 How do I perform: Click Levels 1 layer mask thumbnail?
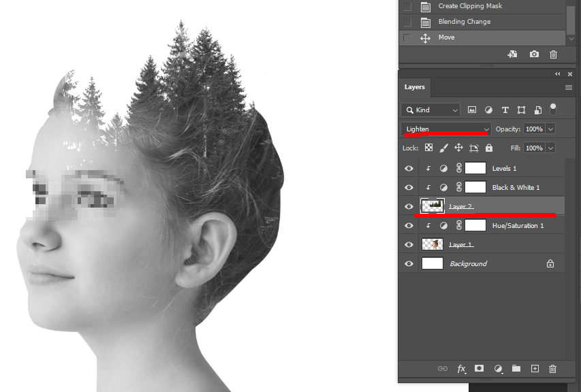coord(475,168)
